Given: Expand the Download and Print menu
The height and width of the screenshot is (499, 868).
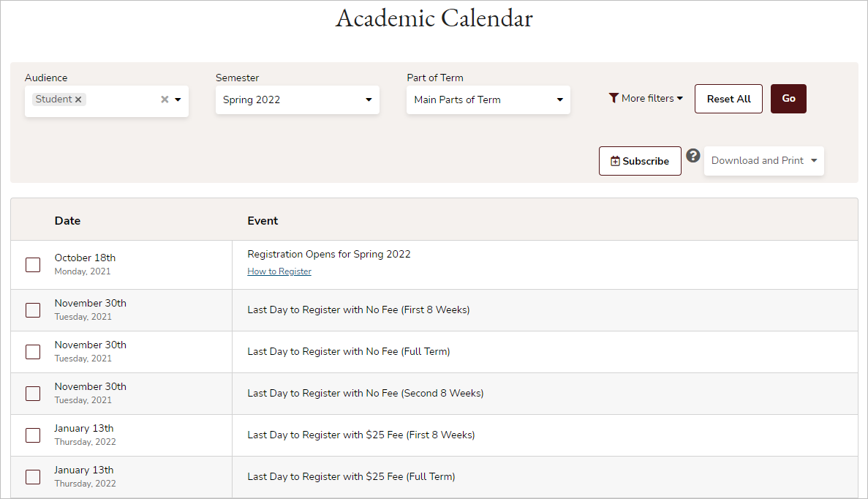Looking at the screenshot, I should (x=763, y=160).
